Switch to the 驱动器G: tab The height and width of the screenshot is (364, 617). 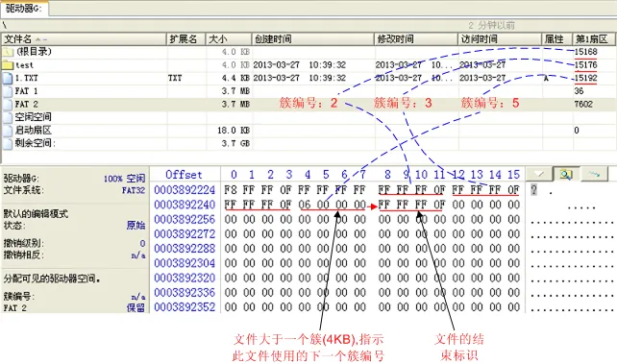[x=24, y=8]
